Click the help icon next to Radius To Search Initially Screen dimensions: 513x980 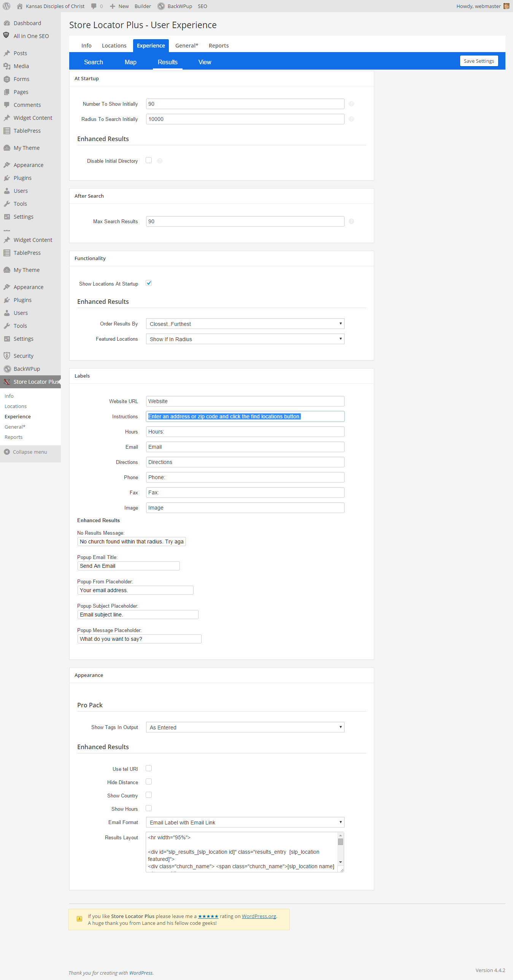[351, 119]
